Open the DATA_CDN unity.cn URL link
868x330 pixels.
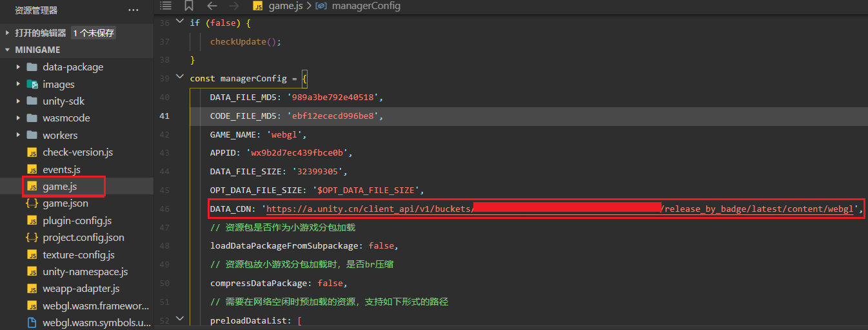(x=368, y=209)
